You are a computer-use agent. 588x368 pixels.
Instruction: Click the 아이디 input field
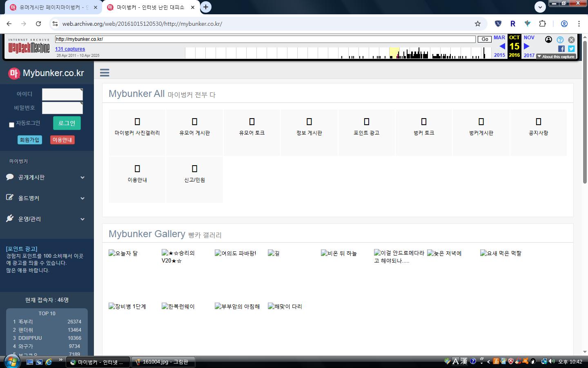pyautogui.click(x=62, y=94)
